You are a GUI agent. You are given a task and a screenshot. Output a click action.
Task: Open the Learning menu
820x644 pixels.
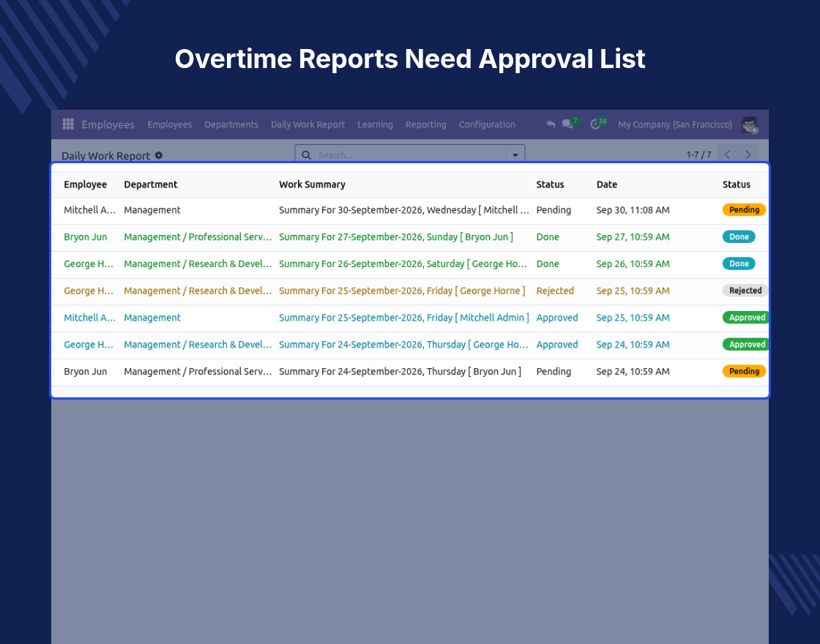375,124
